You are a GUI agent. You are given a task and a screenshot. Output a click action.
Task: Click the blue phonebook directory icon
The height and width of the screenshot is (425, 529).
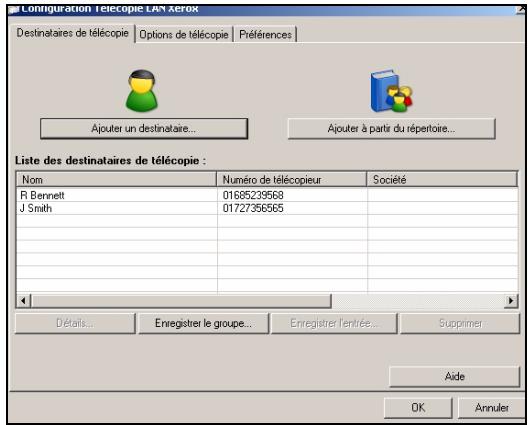click(391, 90)
